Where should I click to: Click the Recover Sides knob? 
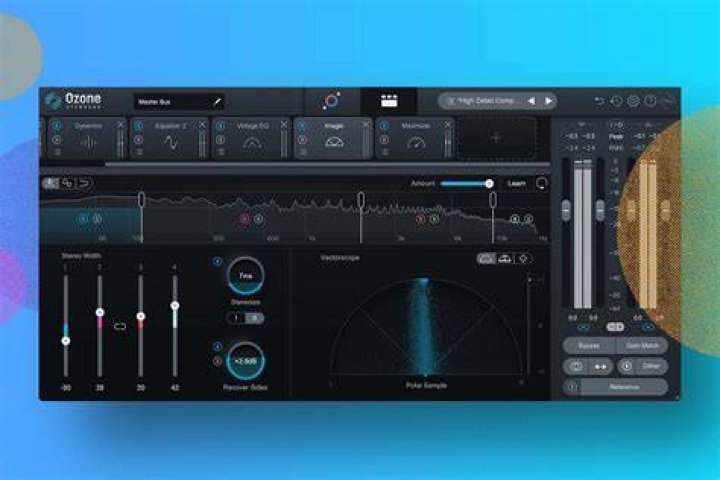coord(245,361)
